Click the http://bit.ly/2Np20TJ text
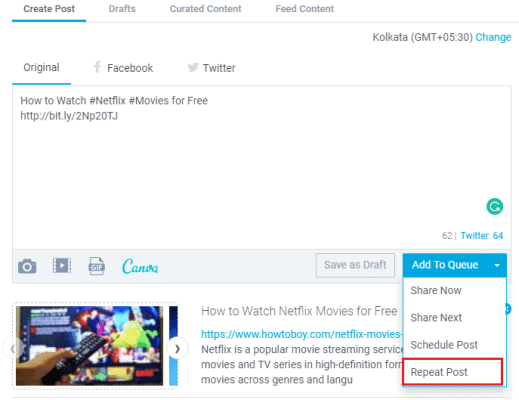Screen dimensions: 519x400 (69, 116)
